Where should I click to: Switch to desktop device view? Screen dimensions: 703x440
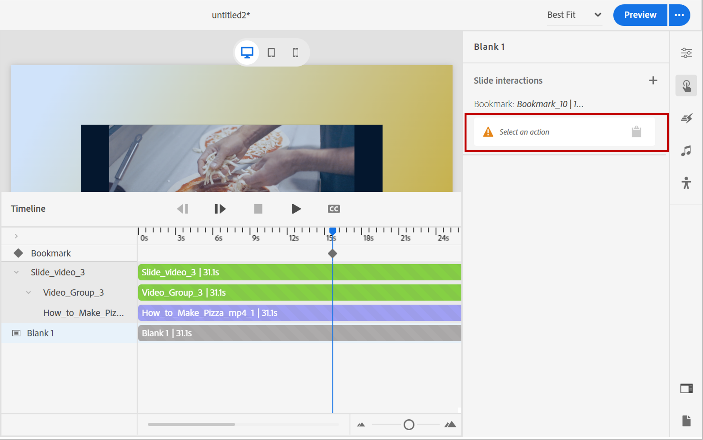coord(247,52)
